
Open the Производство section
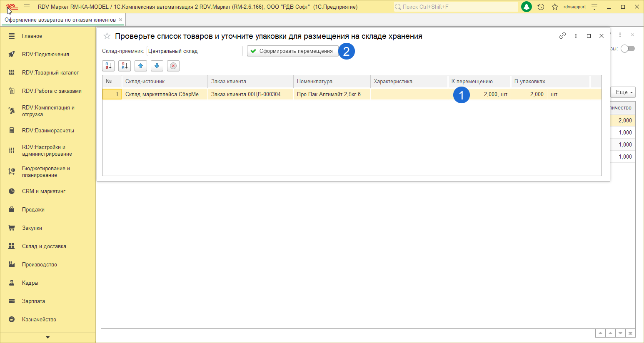coord(48,265)
